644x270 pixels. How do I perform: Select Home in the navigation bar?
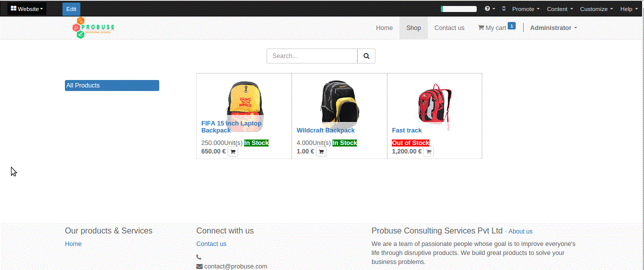[x=384, y=28]
